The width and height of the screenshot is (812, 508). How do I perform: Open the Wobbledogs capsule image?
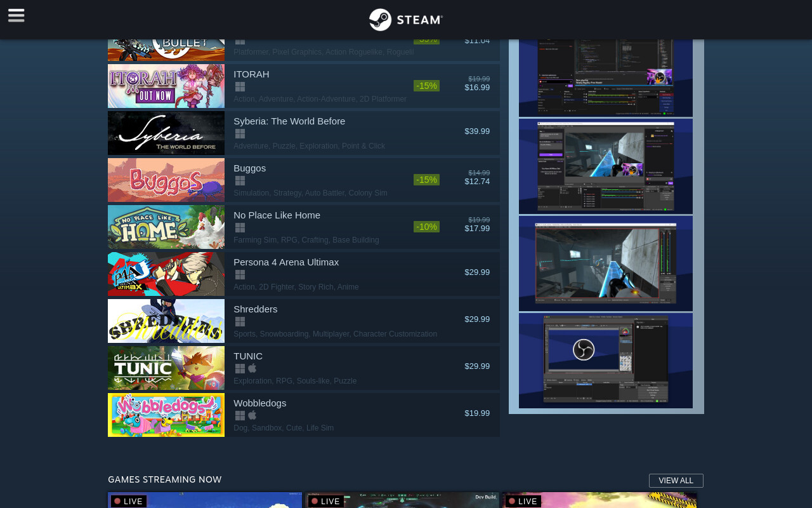coord(166,415)
